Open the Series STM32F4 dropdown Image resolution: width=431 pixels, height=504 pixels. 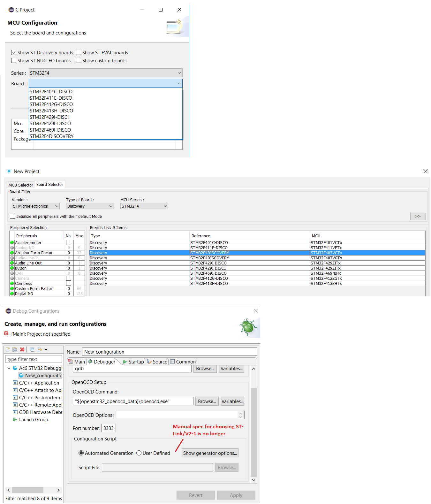(105, 73)
